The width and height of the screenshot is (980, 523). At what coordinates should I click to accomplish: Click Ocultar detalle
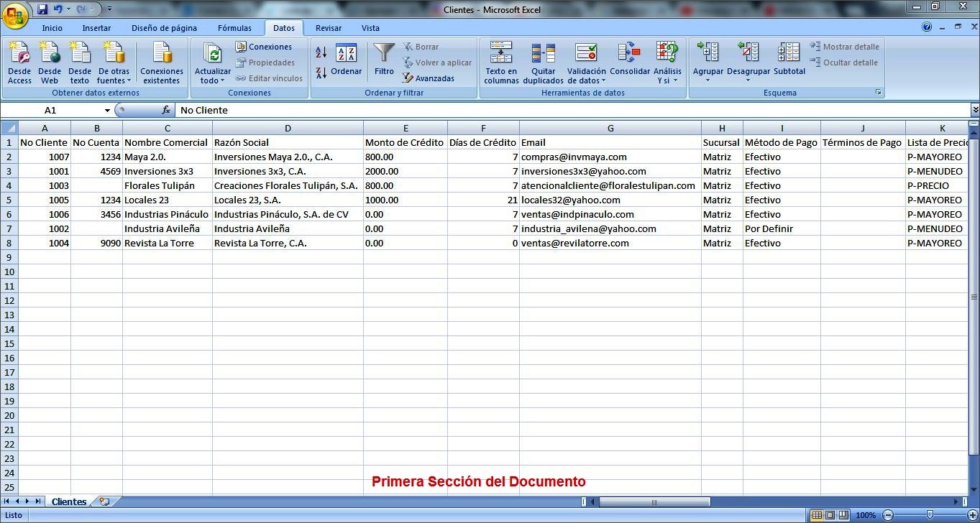[844, 63]
